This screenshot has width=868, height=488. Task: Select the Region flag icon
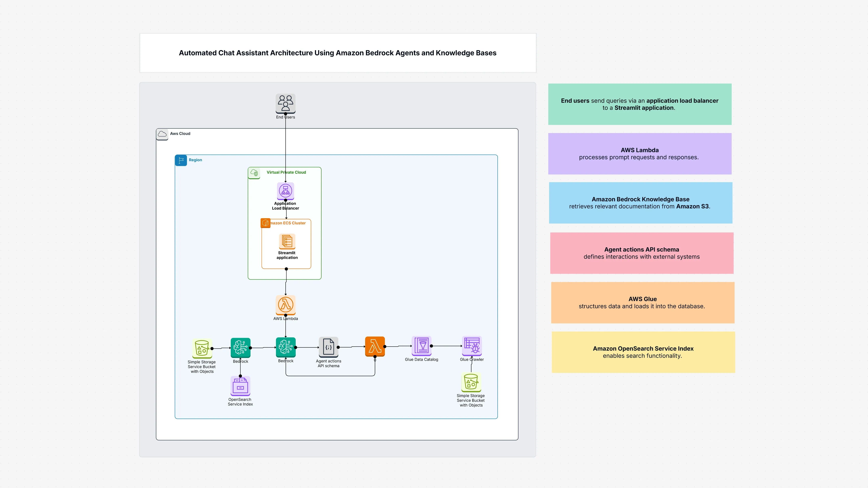coord(181,160)
